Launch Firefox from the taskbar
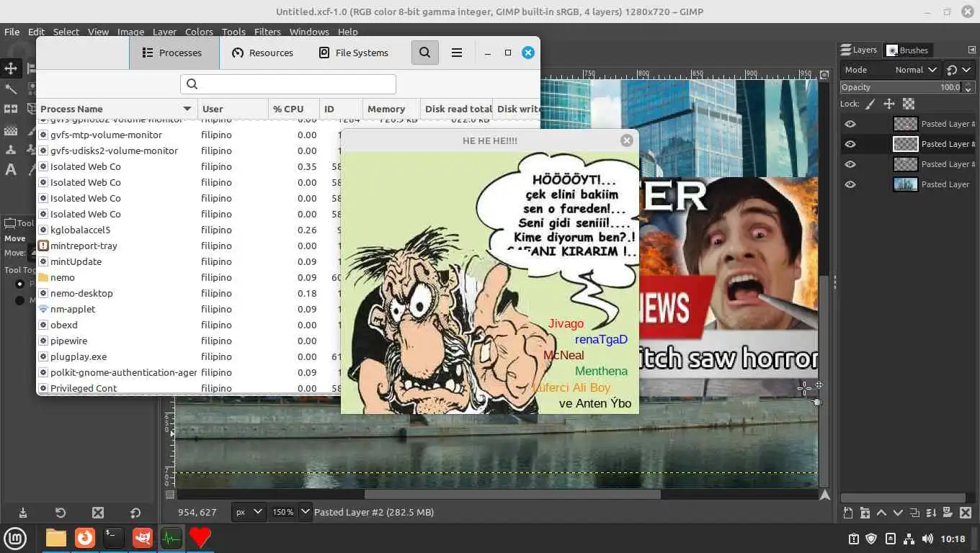 [85, 538]
